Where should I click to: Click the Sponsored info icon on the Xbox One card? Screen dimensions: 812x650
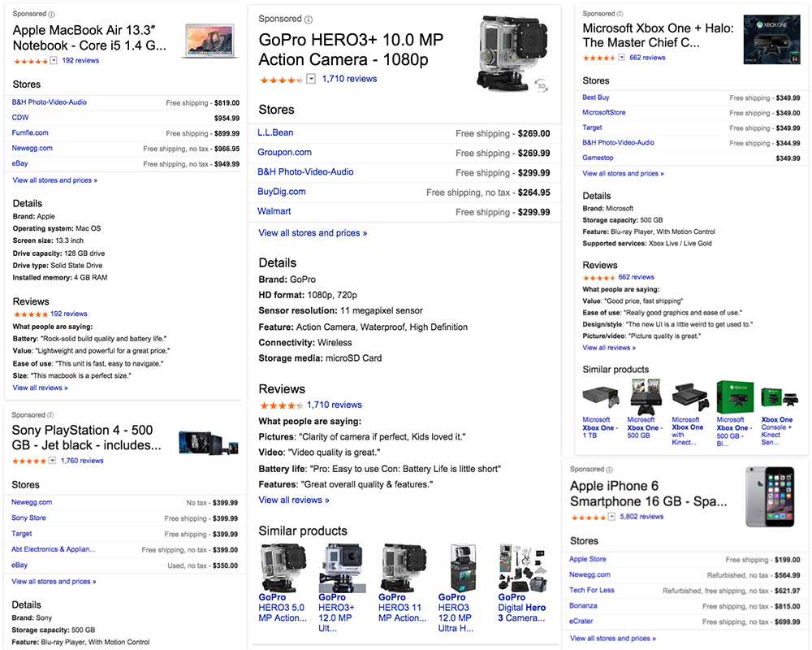(x=620, y=14)
